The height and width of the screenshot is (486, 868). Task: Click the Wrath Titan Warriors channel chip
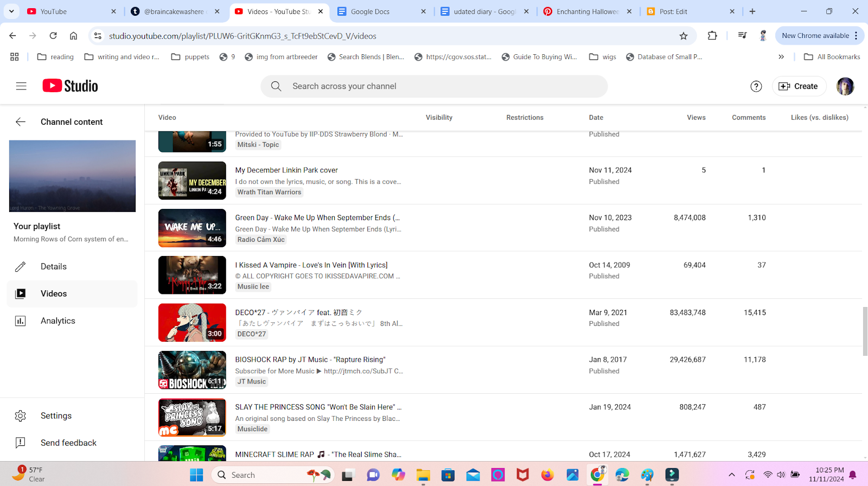pos(269,192)
